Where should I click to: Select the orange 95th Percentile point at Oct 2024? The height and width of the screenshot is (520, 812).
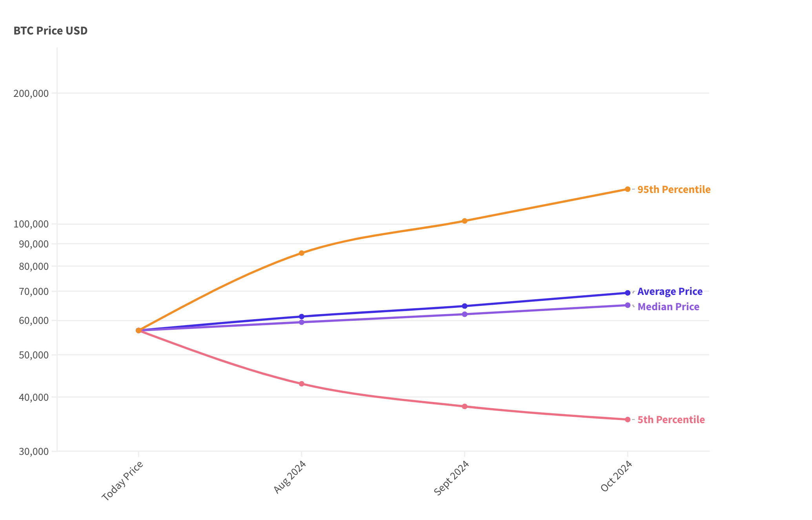point(628,189)
